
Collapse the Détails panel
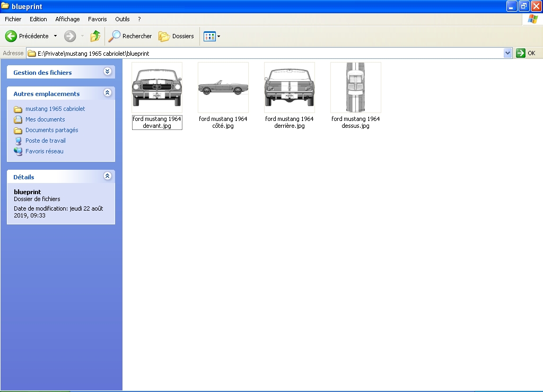(108, 176)
